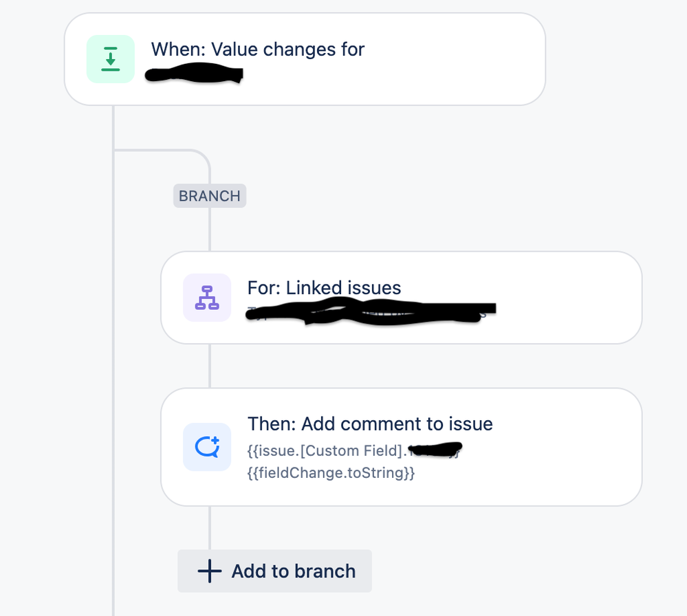Image resolution: width=687 pixels, height=616 pixels.
Task: Click the main rule connector below the trigger
Action: coord(113,127)
